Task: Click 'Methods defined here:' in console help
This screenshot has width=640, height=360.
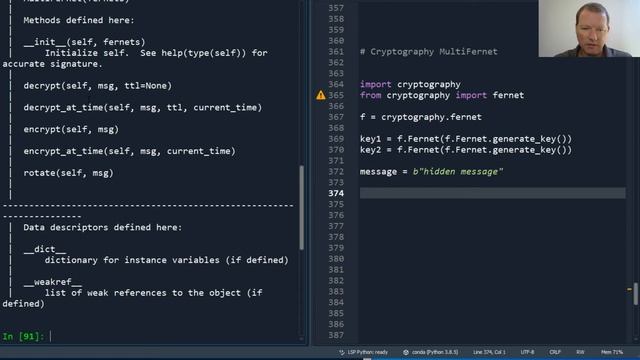Action: click(x=79, y=20)
